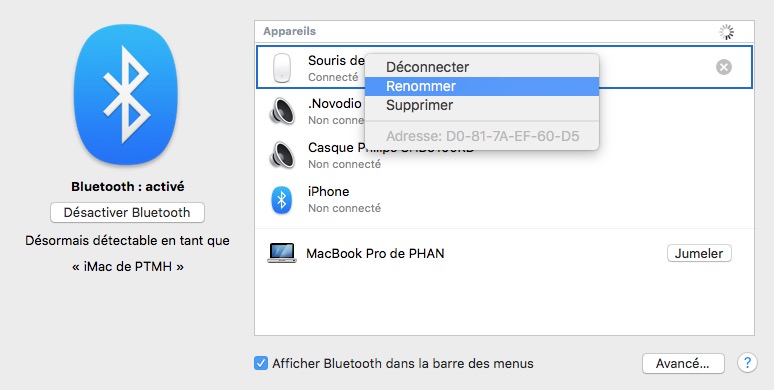774x390 pixels.
Task: Select the .Novodio speaker icon
Action: 282,111
